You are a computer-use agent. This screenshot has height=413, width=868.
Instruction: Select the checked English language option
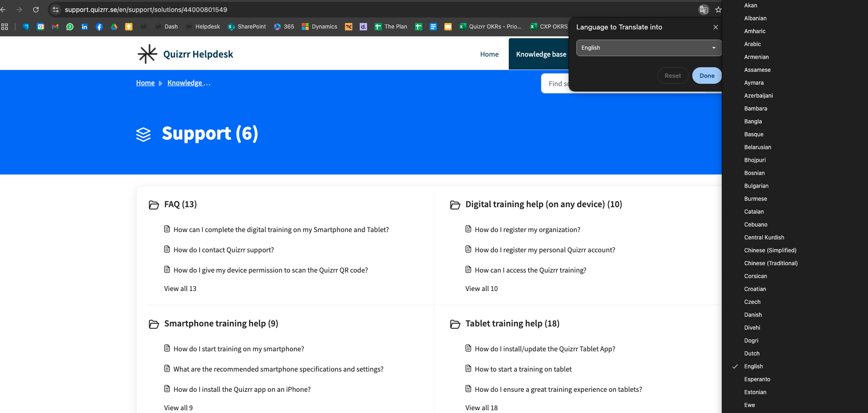[753, 366]
